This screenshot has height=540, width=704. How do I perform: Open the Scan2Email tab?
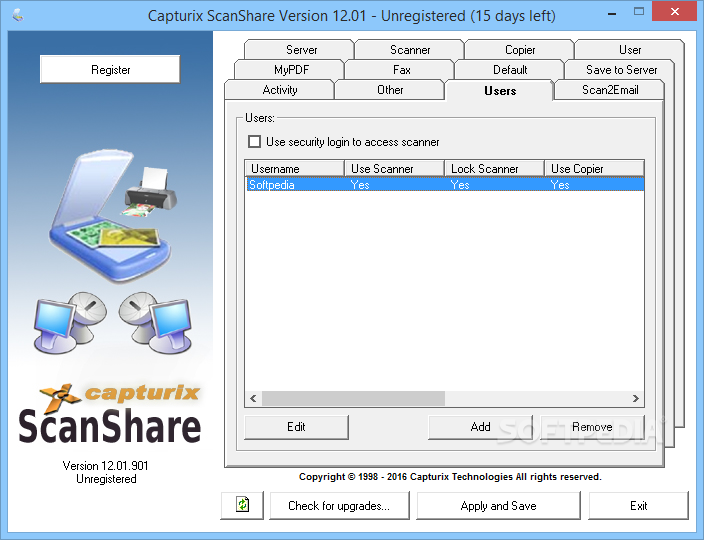(x=610, y=90)
